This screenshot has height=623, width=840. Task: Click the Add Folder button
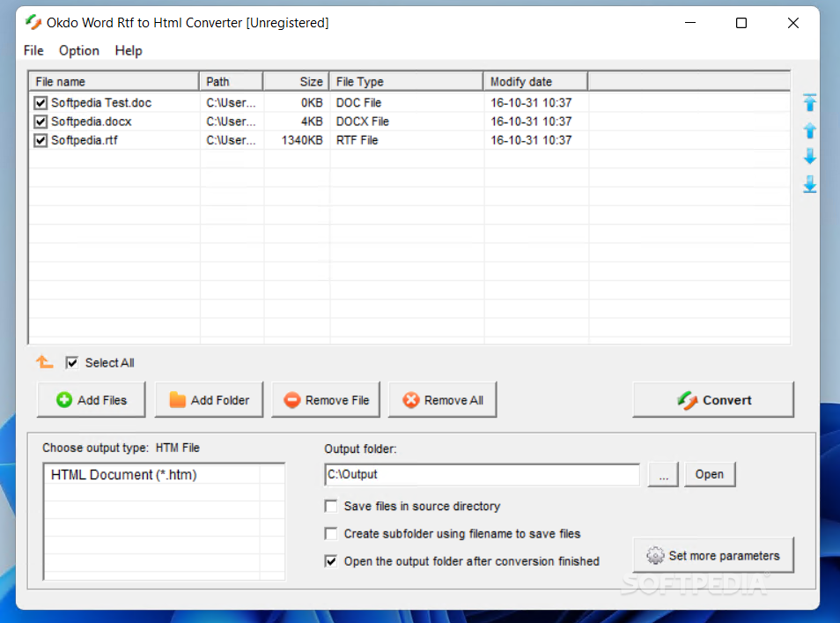pos(209,400)
